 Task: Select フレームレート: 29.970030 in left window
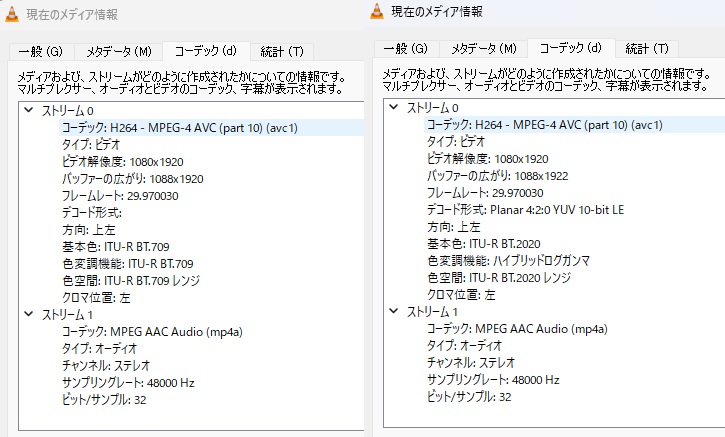point(120,196)
